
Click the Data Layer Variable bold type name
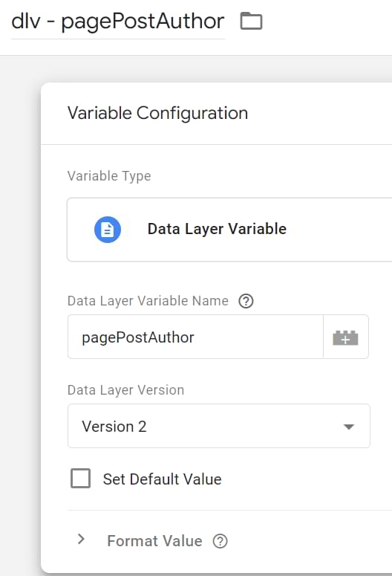(217, 229)
